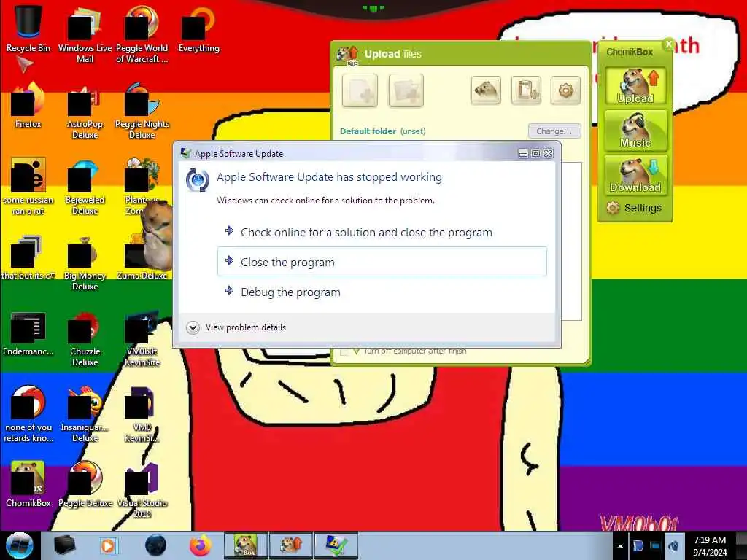Viewport: 747px width, 560px height.
Task: Open the VM0b0t KevinSite desktop icon
Action: click(142, 338)
